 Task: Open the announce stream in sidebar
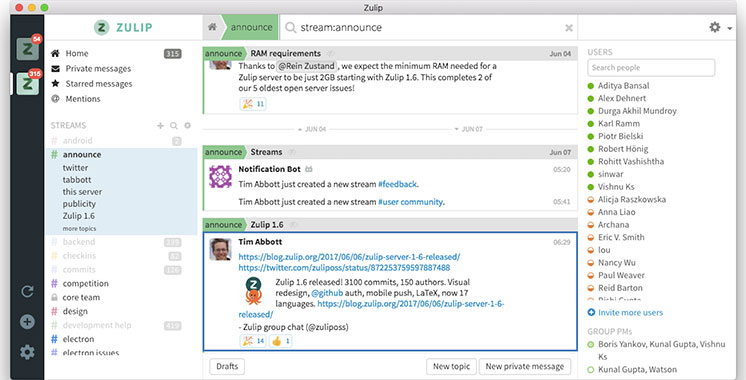[x=82, y=155]
